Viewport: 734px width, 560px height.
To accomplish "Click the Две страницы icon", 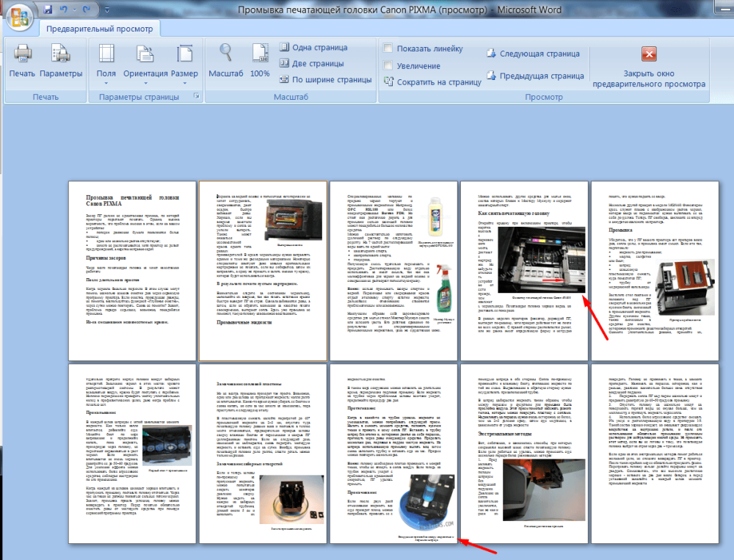I will pyautogui.click(x=284, y=62).
